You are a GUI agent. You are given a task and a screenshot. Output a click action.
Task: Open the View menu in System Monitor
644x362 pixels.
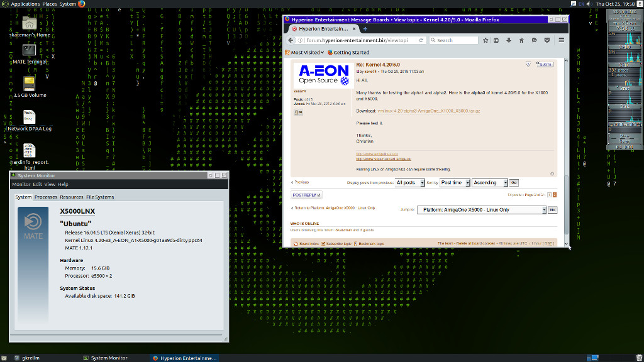[50, 184]
